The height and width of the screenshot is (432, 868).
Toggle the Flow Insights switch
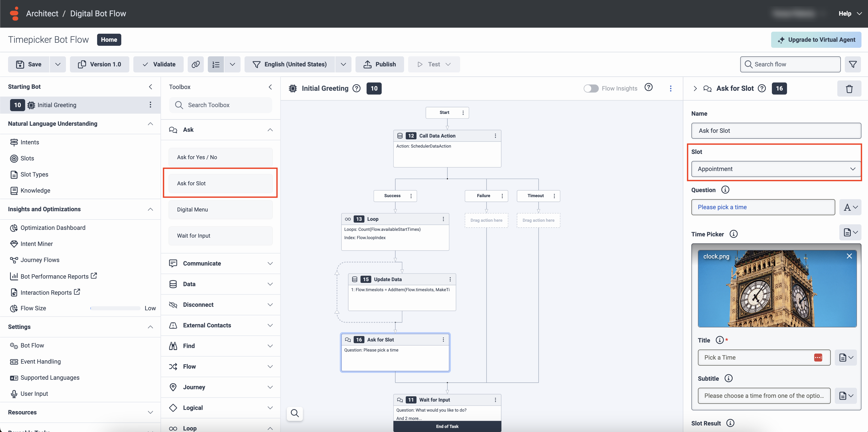pos(591,88)
